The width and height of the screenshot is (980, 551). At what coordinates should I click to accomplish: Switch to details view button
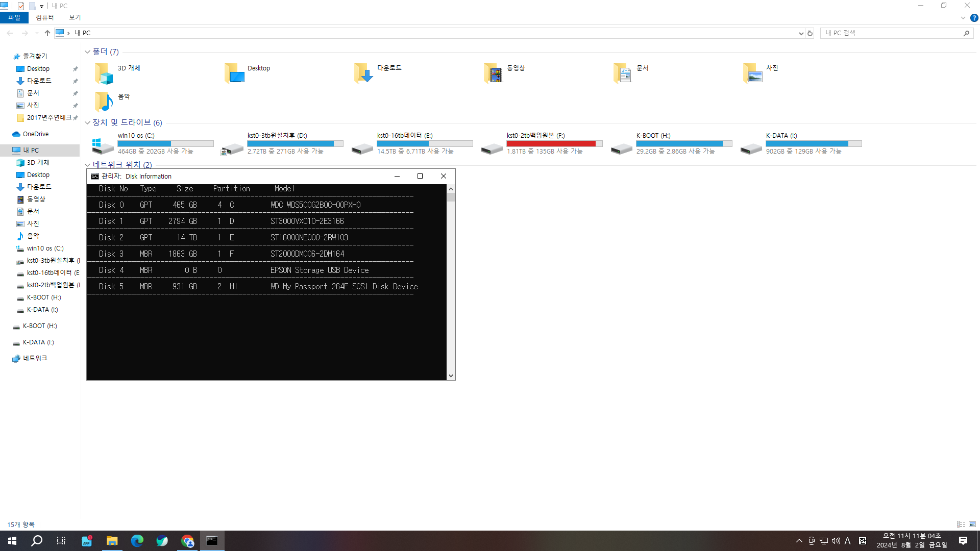coord(961,524)
